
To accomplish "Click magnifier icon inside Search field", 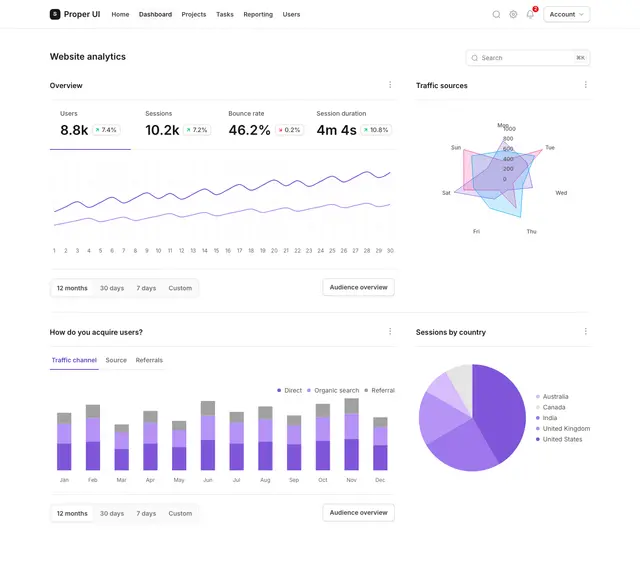I will [x=475, y=58].
